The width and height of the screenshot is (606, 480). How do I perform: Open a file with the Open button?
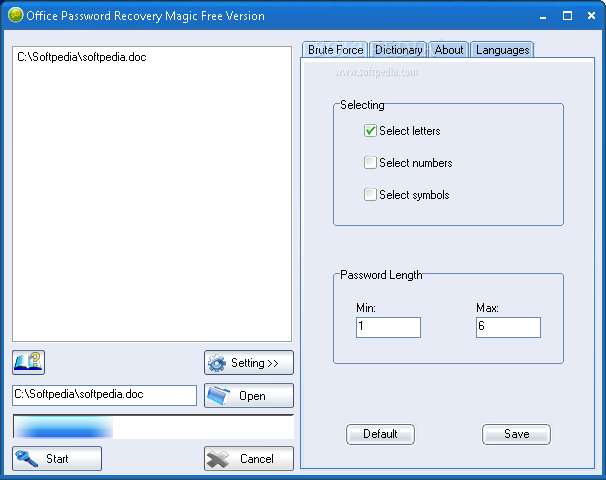tap(249, 396)
